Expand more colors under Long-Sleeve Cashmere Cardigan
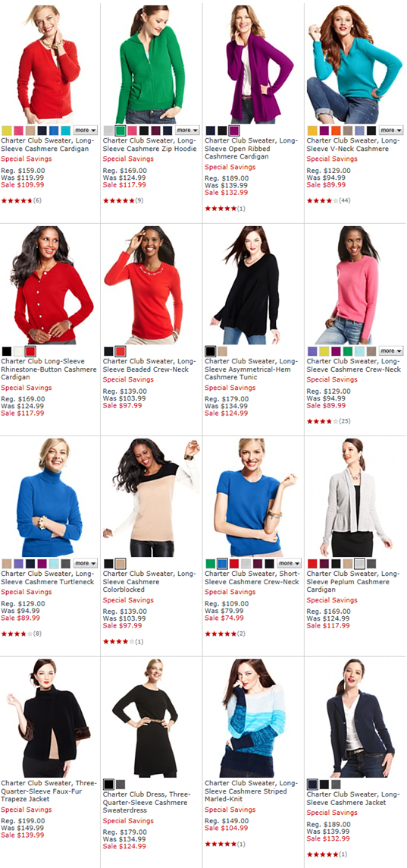This screenshot has width=407, height=868. tap(85, 130)
